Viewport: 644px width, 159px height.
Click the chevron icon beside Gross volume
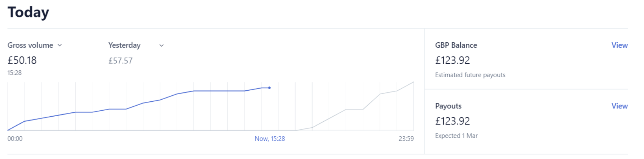(60, 45)
